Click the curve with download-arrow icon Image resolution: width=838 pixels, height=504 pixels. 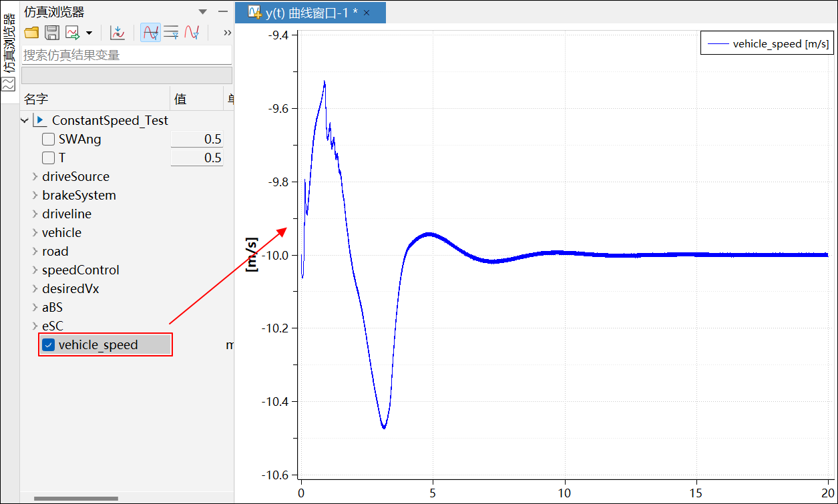point(118,33)
